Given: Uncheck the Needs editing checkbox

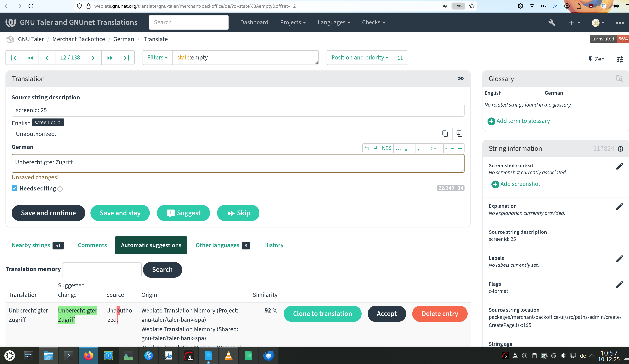Looking at the screenshot, I should coord(14,188).
